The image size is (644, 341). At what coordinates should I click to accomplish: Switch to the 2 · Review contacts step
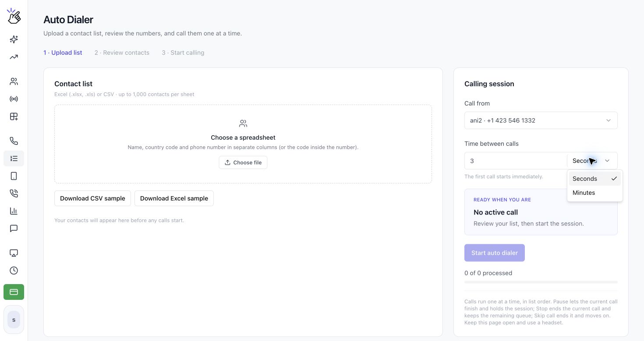(x=122, y=53)
